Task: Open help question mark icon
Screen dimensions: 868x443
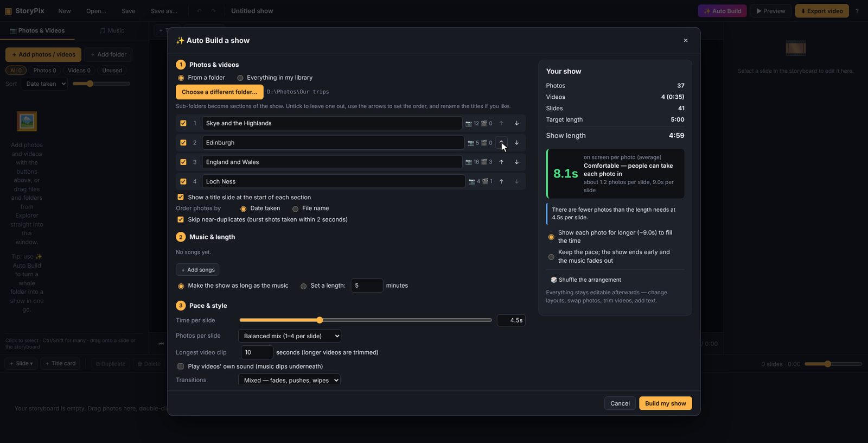Action: (x=857, y=11)
